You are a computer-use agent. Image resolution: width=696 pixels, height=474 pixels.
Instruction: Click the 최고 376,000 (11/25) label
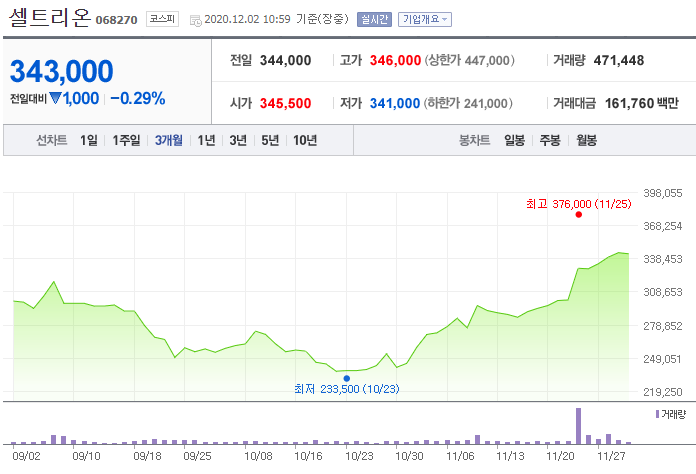[578, 204]
